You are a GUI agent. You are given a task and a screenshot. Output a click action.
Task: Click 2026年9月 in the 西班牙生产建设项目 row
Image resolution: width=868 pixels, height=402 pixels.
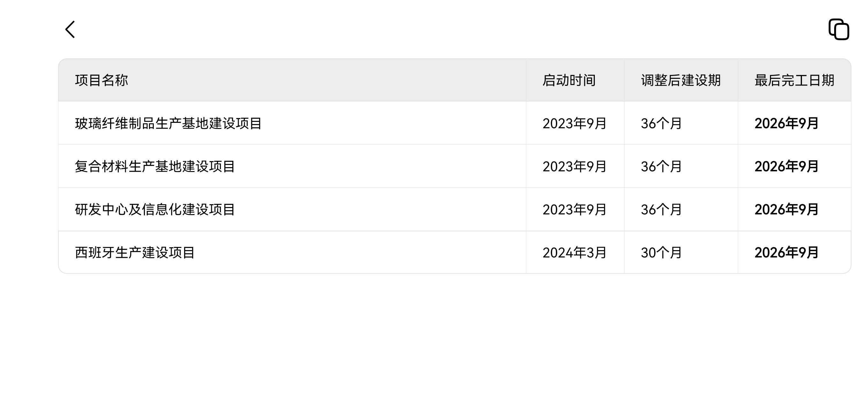(x=786, y=253)
